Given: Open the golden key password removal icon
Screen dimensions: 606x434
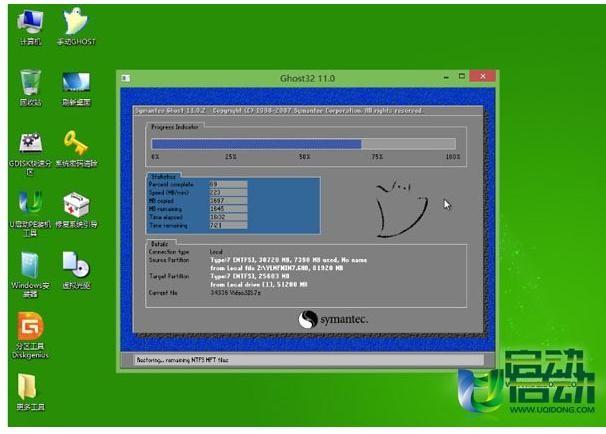Looking at the screenshot, I should click(76, 149).
